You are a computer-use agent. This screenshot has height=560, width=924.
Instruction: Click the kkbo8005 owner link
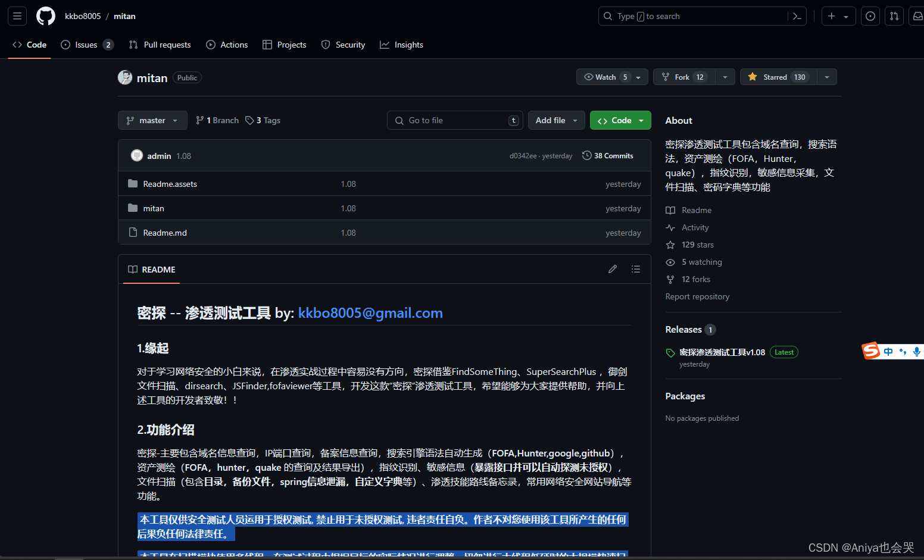pos(83,16)
